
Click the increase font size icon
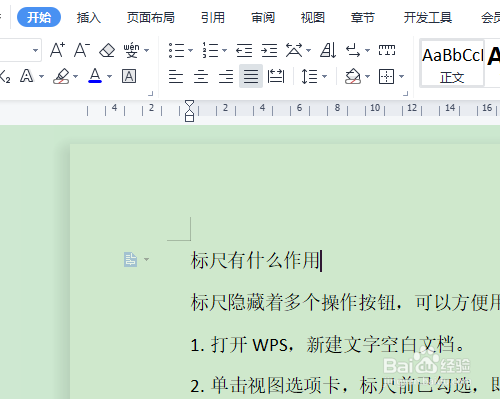57,50
